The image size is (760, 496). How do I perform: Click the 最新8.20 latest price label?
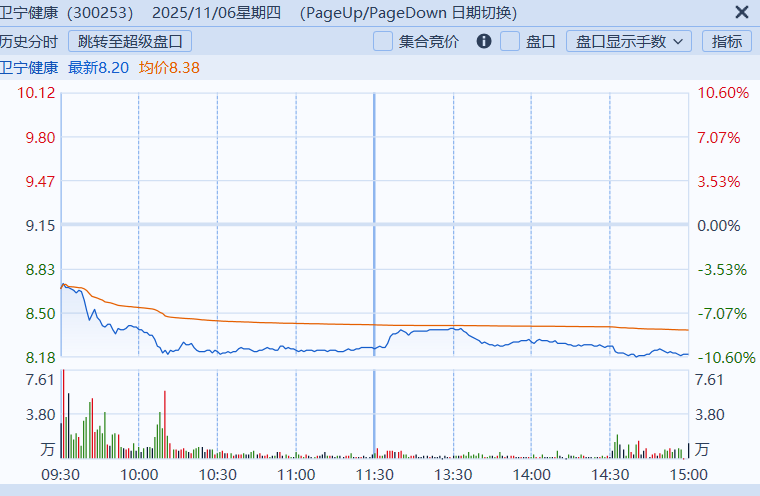coord(99,67)
